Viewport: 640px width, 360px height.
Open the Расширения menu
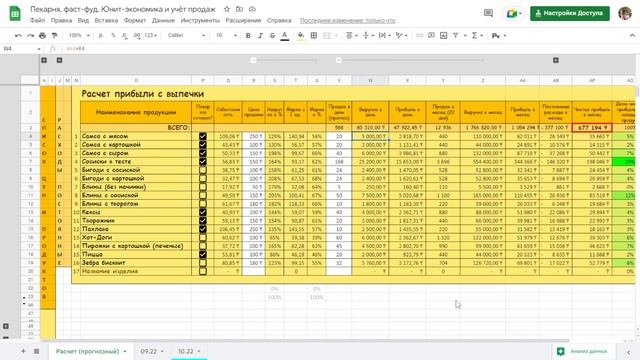[x=243, y=20]
